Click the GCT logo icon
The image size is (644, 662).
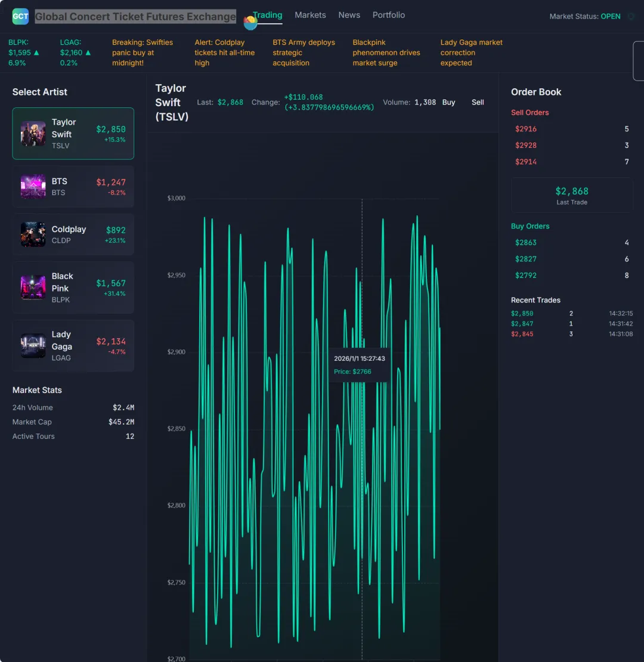click(x=20, y=17)
